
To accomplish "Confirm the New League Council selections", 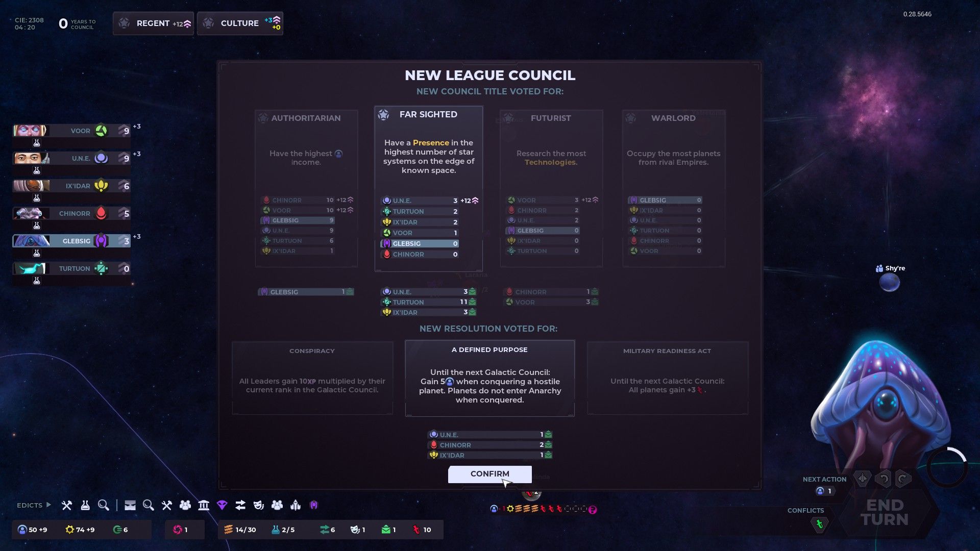I will coord(490,473).
